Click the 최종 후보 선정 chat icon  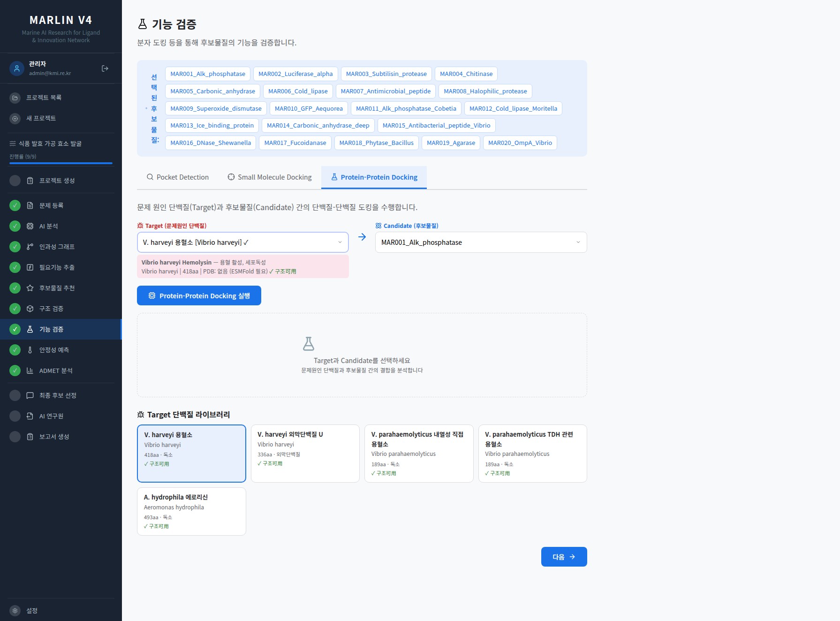click(30, 395)
